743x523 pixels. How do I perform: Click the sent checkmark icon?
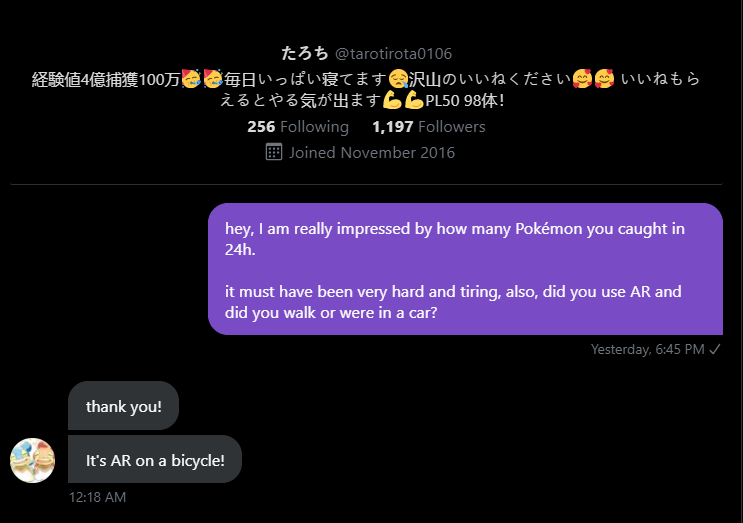[x=715, y=349]
